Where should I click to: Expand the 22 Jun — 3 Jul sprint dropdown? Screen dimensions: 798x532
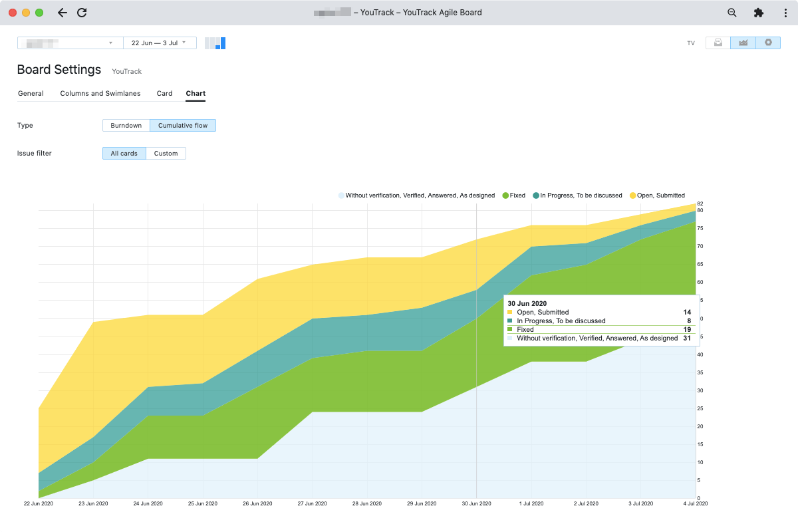pyautogui.click(x=160, y=43)
